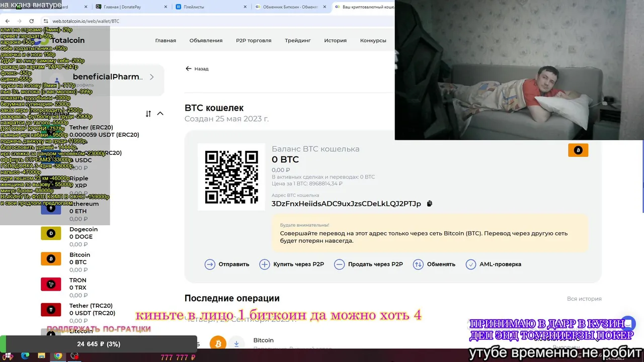This screenshot has height=362, width=644.
Task: Select the Ваш криптовалютный кошелек tab
Action: (364, 7)
